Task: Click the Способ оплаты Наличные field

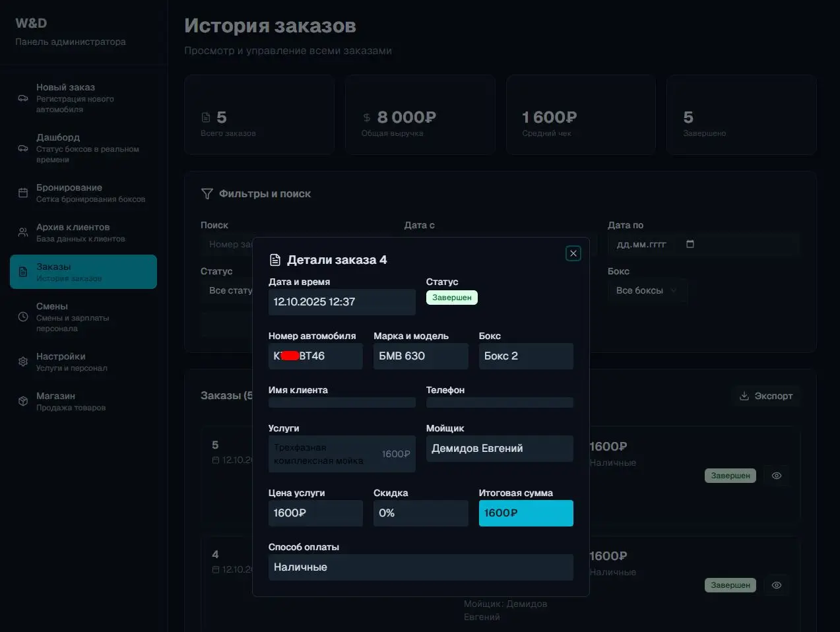Action: pos(420,567)
